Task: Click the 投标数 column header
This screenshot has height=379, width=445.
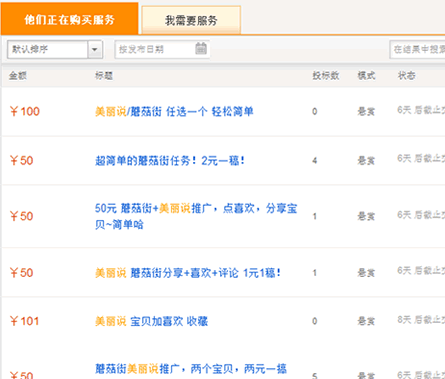Action: point(326,76)
